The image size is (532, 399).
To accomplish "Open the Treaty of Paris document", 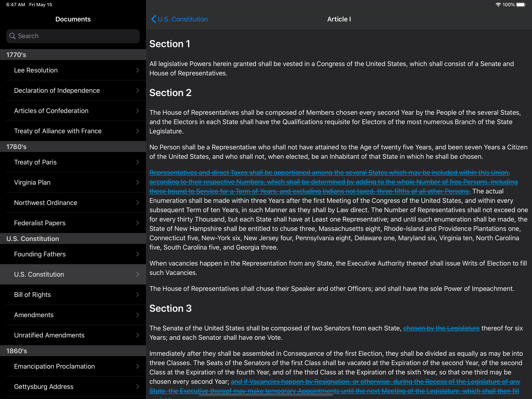I will [73, 162].
